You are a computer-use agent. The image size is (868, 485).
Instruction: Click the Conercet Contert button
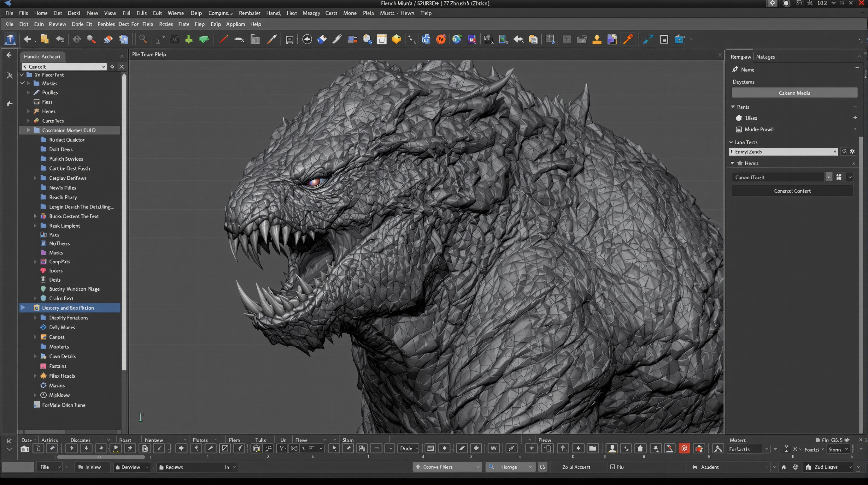[792, 191]
